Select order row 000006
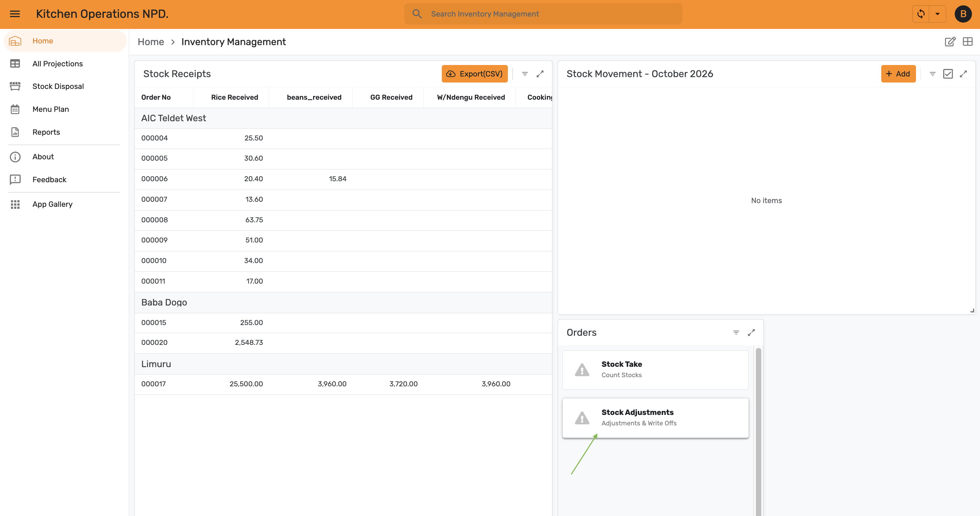This screenshot has width=980, height=516. point(343,179)
